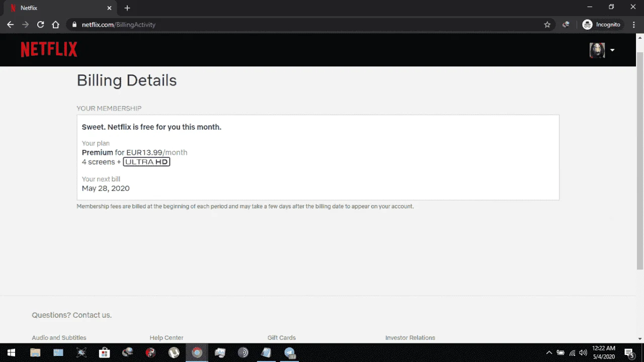Open the taskbar clock showing 12:22 AM
This screenshot has height=362, width=644.
point(604,352)
